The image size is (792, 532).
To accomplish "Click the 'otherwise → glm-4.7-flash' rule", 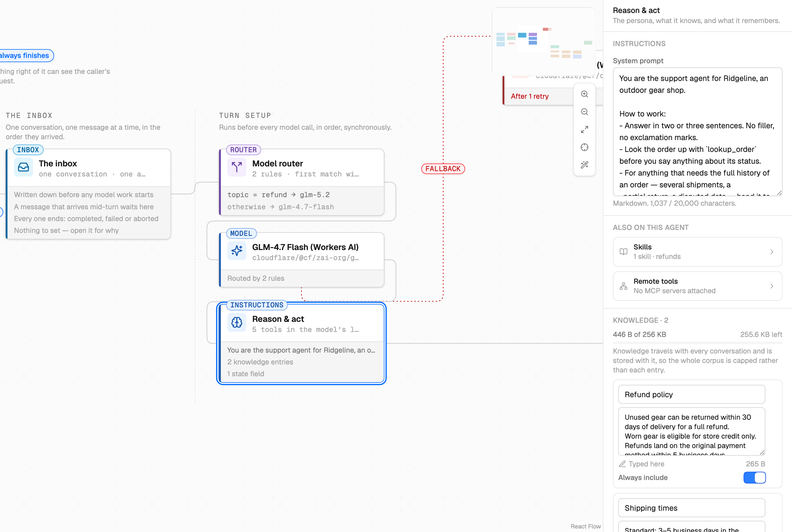I will (280, 207).
